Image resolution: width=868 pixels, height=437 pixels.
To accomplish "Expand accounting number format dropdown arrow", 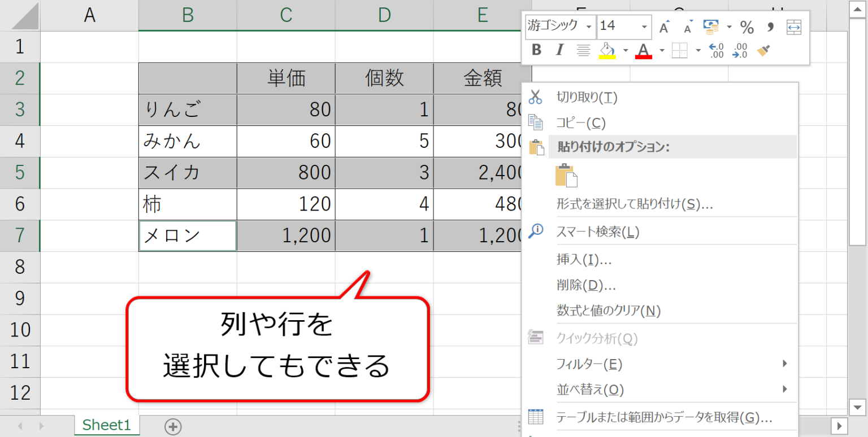I will (x=729, y=27).
